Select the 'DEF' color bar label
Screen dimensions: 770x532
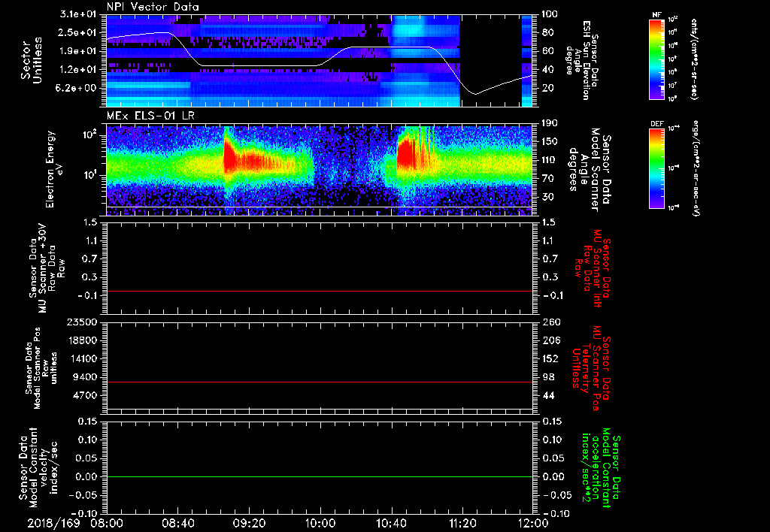(656, 124)
